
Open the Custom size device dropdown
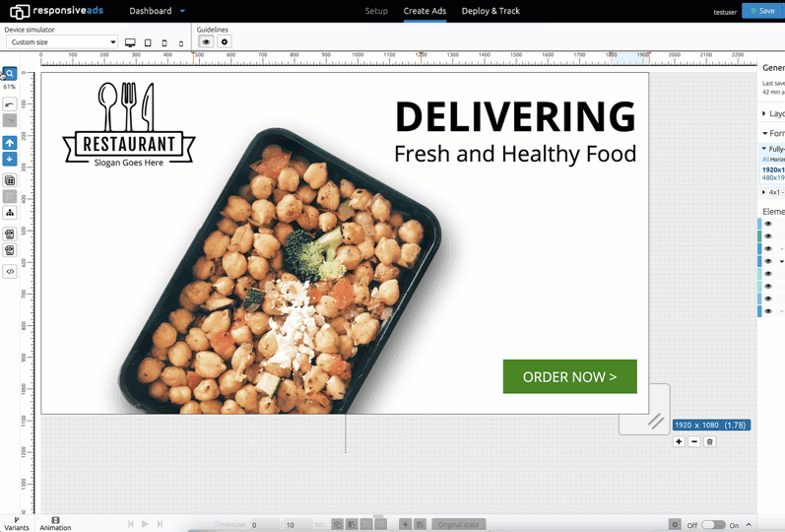pos(62,42)
